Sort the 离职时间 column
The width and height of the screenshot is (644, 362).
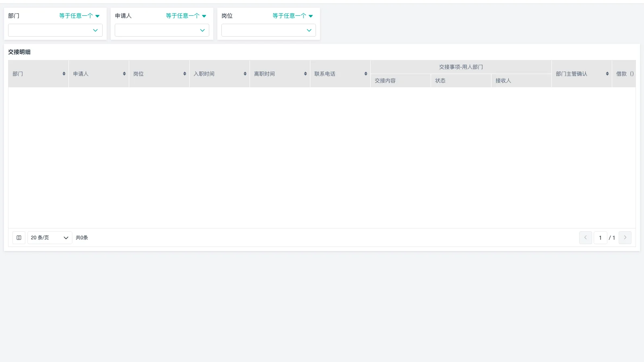pyautogui.click(x=305, y=74)
